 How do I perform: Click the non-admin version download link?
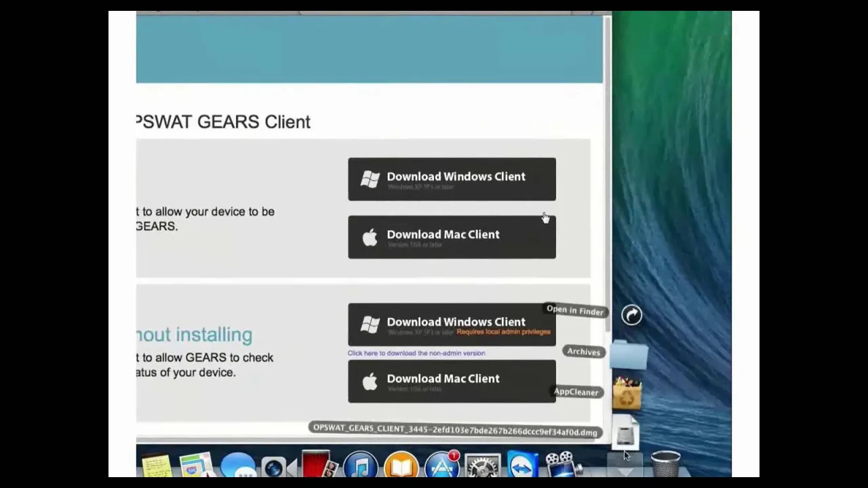pyautogui.click(x=416, y=353)
